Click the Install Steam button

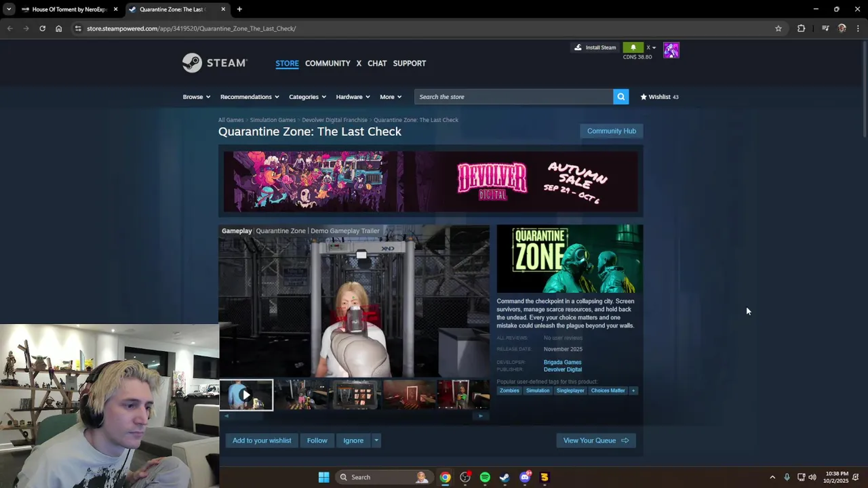point(595,47)
